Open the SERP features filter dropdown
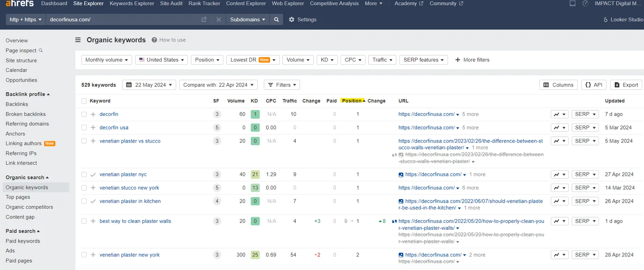The width and height of the screenshot is (644, 270). coord(423,60)
